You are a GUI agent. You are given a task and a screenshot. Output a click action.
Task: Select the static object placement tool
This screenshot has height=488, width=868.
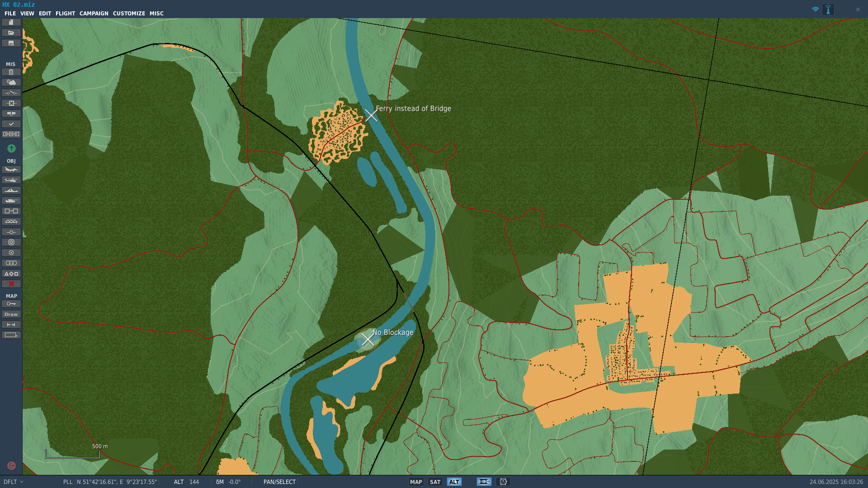pos(11,211)
